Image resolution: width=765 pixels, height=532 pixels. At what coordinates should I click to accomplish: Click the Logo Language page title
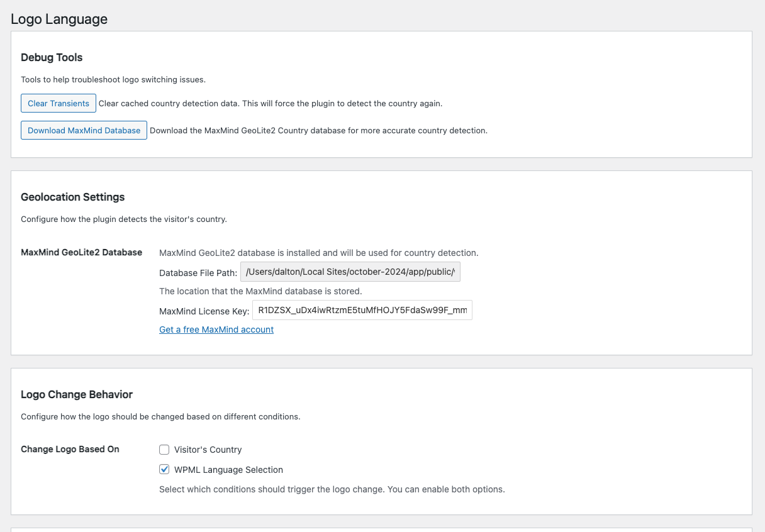59,19
